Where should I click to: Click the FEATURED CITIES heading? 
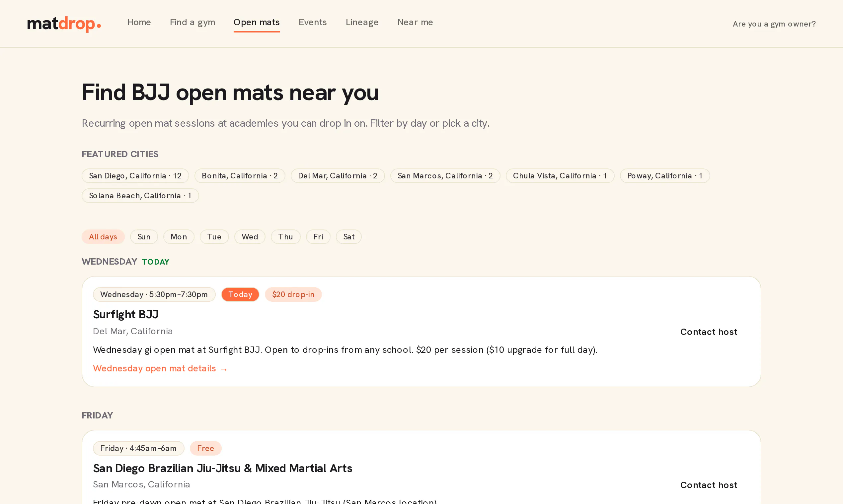[x=120, y=154]
